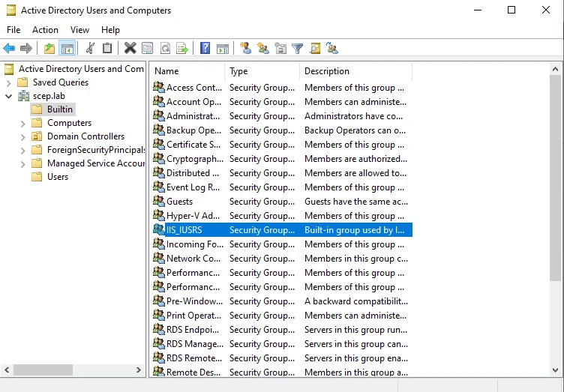Click the vertical scrollbar down arrow
This screenshot has height=392, width=564.
pos(555,370)
